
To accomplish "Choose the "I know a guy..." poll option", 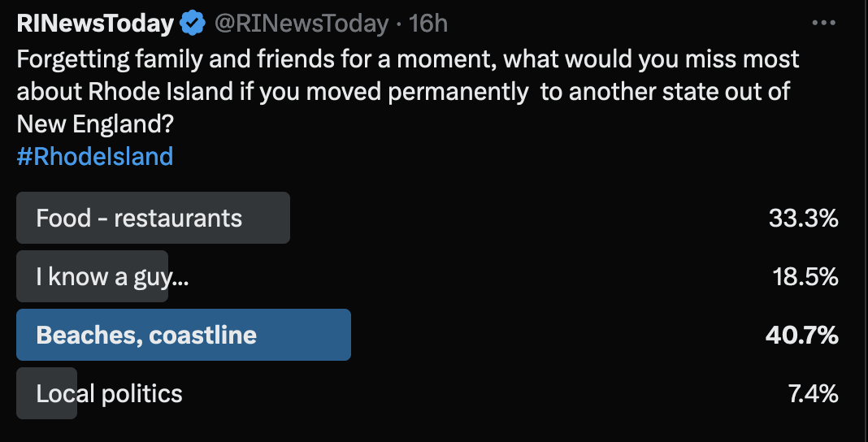I will (x=112, y=277).
